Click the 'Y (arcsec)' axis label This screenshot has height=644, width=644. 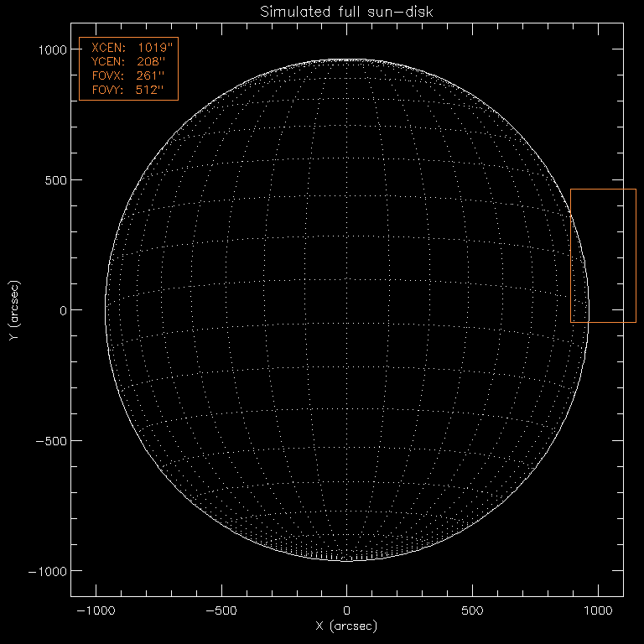pos(13,310)
